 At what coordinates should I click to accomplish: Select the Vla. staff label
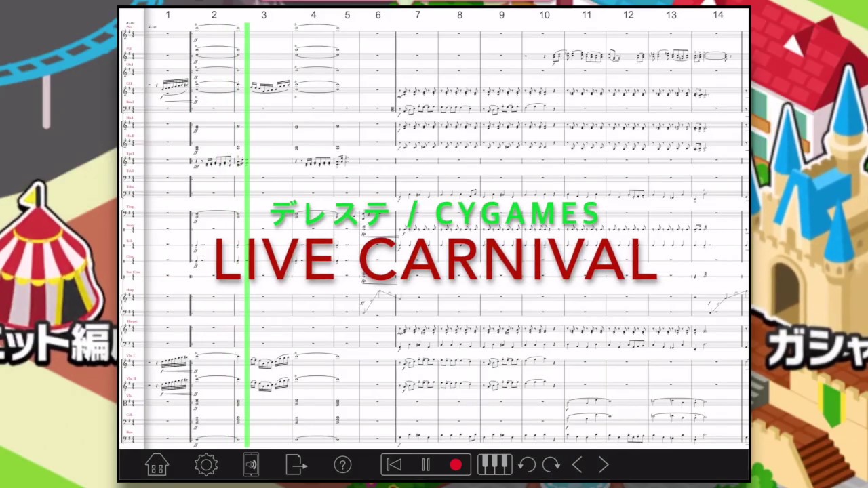pos(129,395)
